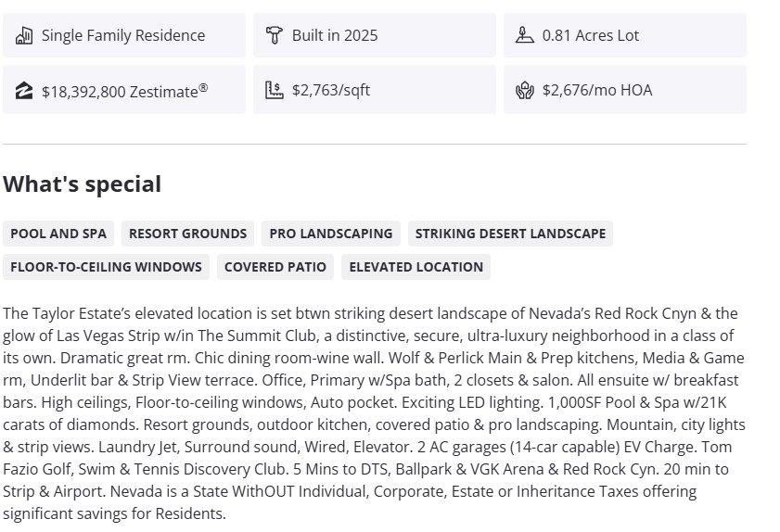Click the Built in 2025 text
The image size is (780, 532).
click(x=335, y=36)
